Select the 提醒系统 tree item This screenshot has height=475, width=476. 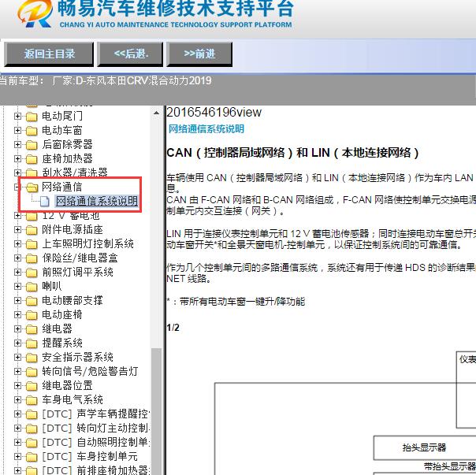pos(62,343)
